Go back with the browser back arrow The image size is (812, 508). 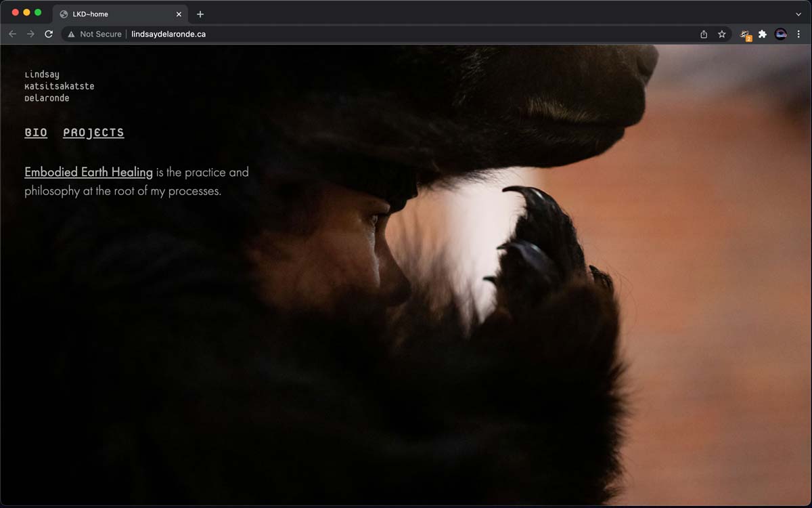[x=12, y=34]
